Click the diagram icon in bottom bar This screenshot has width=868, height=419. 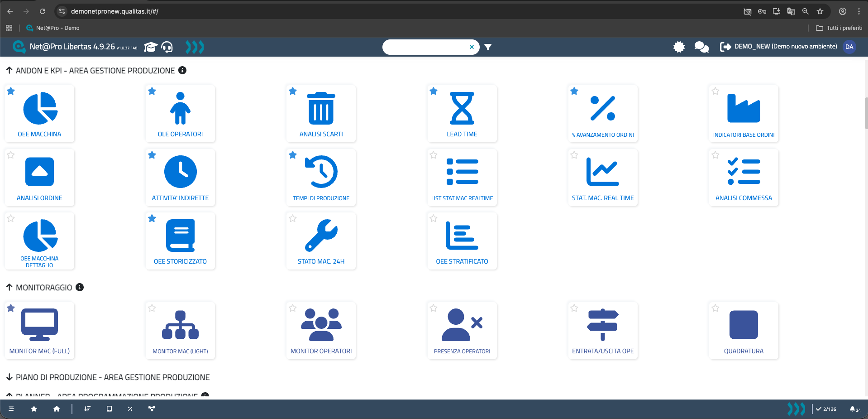click(152, 409)
